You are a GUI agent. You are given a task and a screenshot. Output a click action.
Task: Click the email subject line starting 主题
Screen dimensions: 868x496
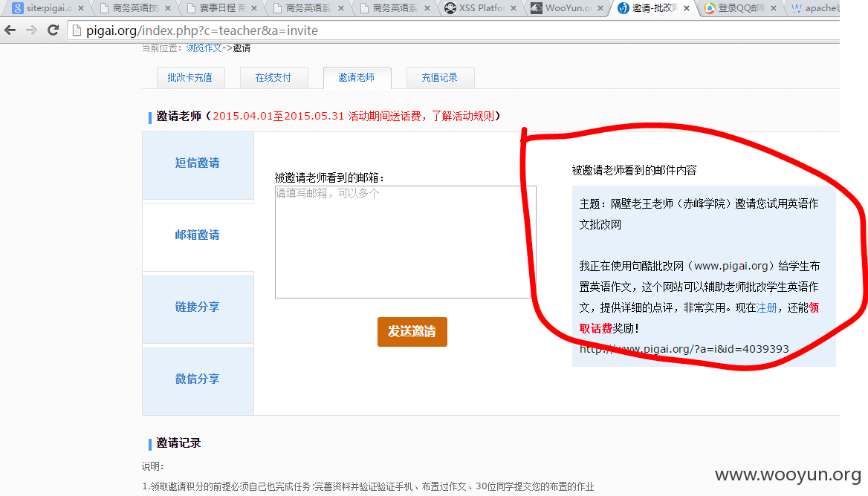click(699, 214)
